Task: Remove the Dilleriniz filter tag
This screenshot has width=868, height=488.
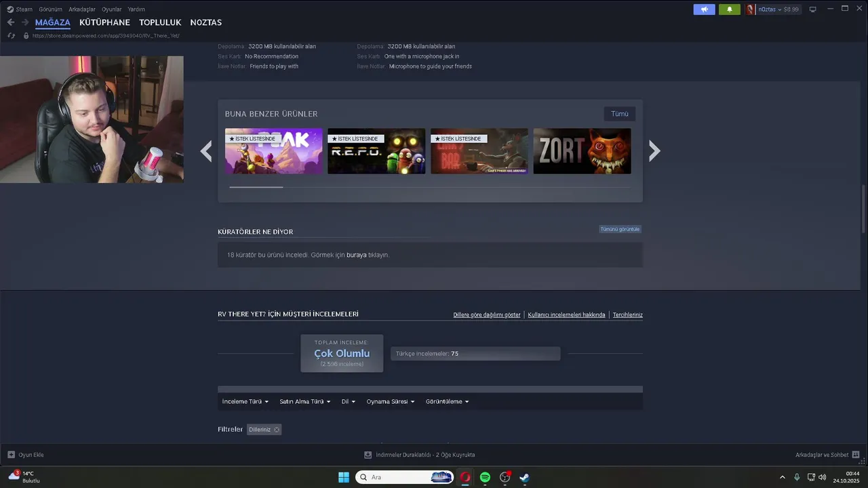Action: (276, 430)
